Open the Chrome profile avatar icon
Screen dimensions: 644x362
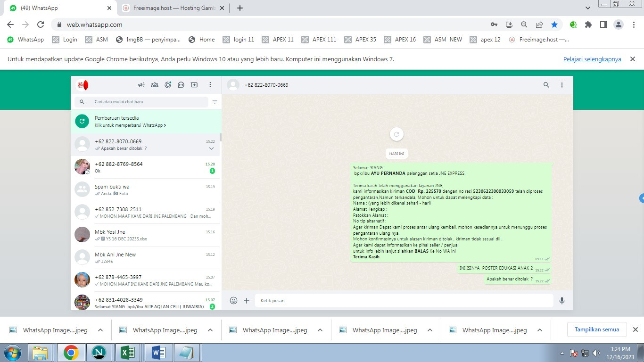pyautogui.click(x=619, y=25)
